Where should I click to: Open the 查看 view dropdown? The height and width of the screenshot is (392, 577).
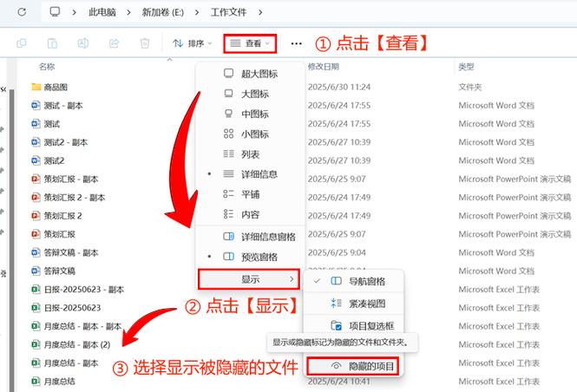(250, 43)
